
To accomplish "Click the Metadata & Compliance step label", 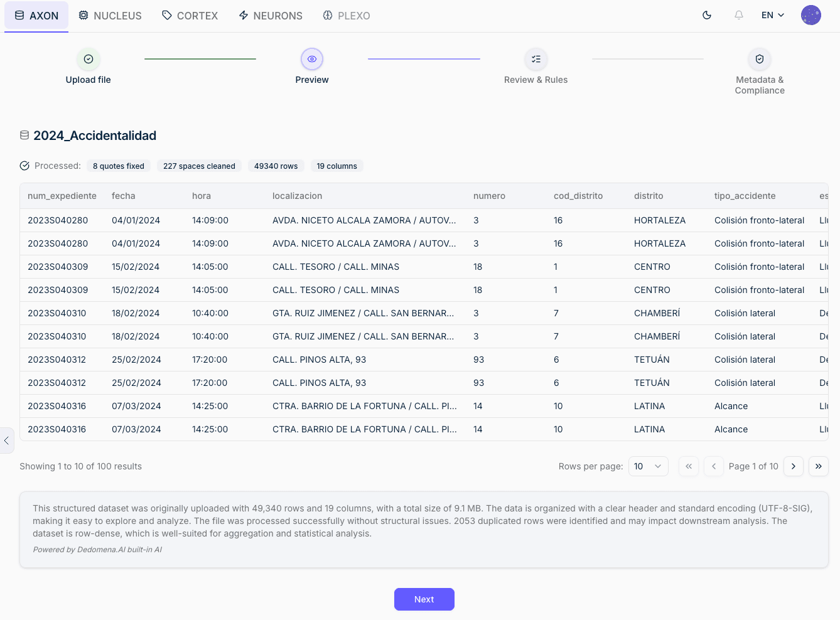I will tap(760, 85).
